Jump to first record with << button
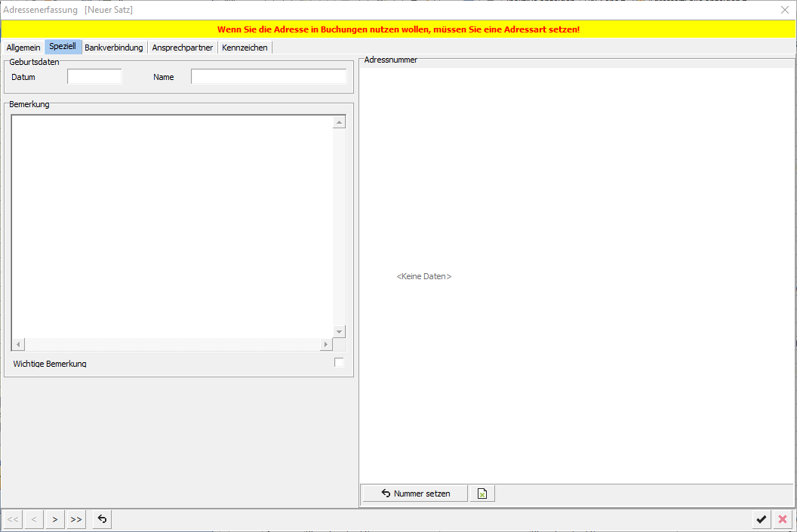Image resolution: width=797 pixels, height=532 pixels. [13, 519]
